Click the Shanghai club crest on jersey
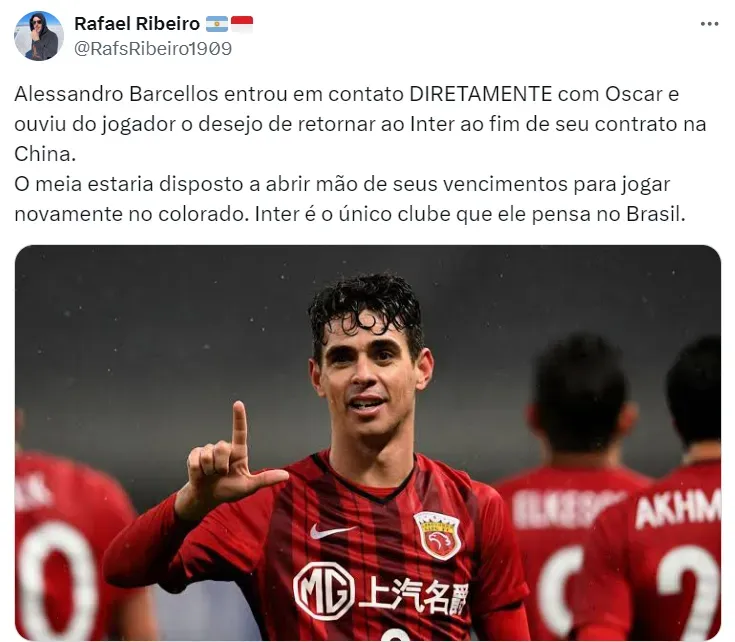Image resolution: width=735 pixels, height=642 pixels. coord(437,536)
